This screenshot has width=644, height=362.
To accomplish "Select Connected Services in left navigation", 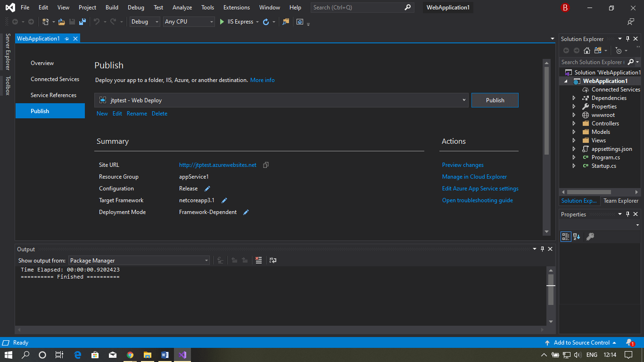I will click(55, 79).
